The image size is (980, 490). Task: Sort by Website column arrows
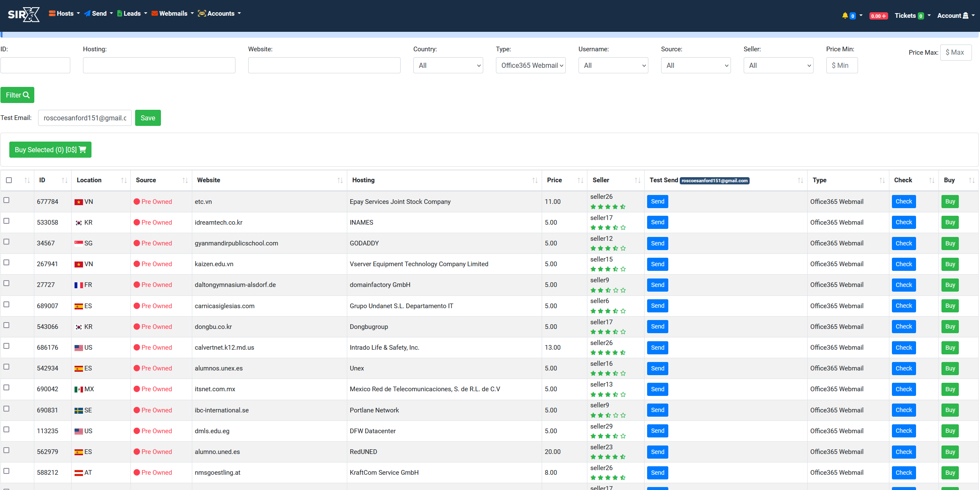tap(340, 181)
